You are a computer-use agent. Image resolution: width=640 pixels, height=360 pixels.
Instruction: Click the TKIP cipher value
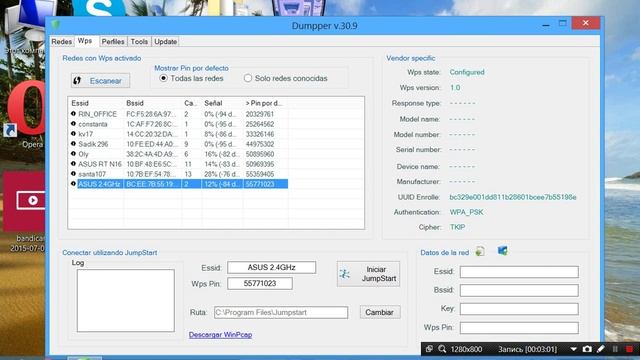click(457, 227)
